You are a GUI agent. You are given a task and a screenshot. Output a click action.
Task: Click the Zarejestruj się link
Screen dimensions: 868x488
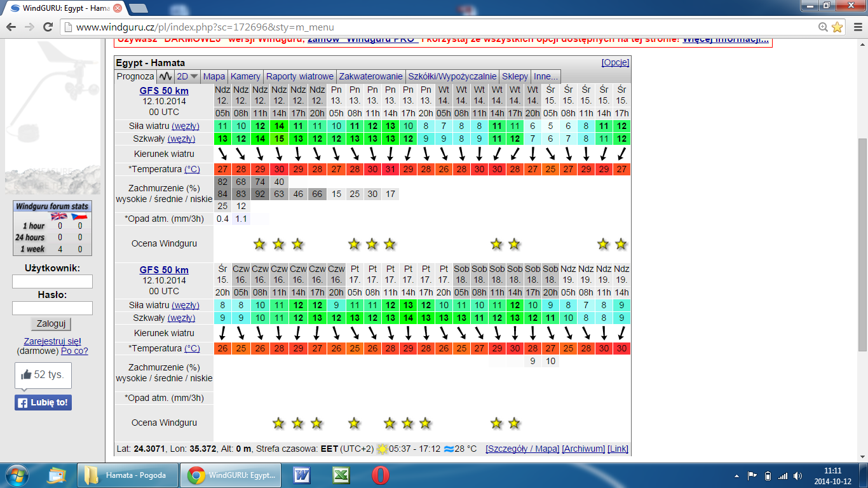click(x=52, y=341)
